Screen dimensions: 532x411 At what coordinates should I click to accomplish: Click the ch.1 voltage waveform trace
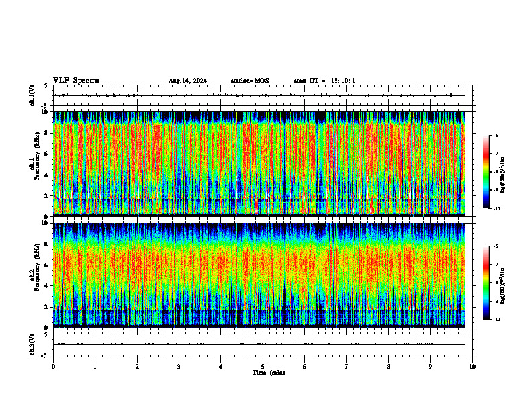(259, 95)
